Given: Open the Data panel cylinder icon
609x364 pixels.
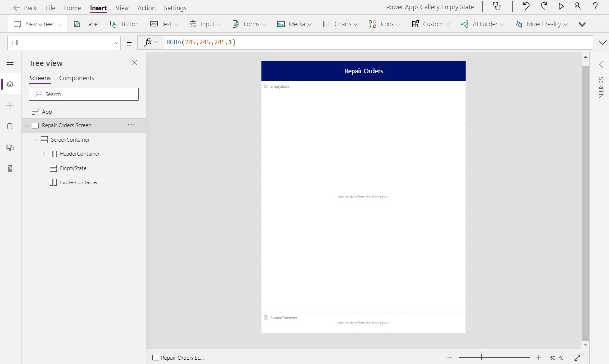Looking at the screenshot, I should 10,126.
